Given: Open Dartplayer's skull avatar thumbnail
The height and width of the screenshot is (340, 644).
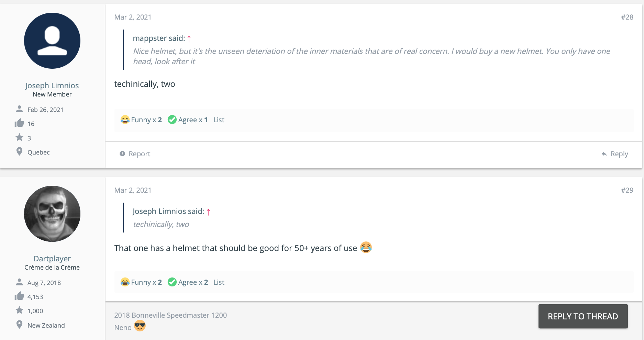Looking at the screenshot, I should 52,214.
